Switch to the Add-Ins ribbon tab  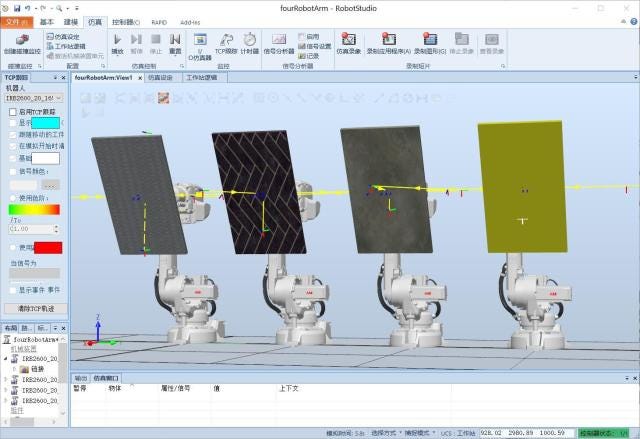(x=190, y=22)
